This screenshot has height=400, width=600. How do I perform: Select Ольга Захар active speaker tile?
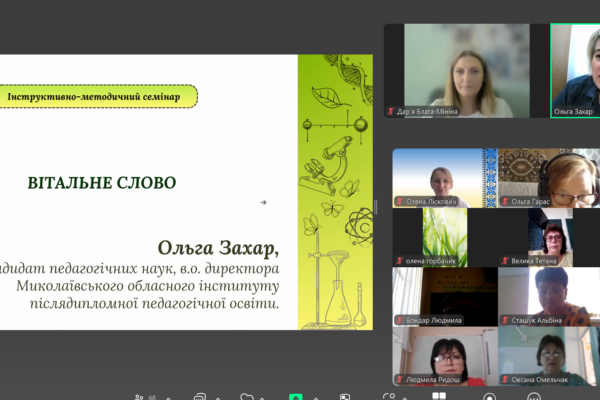point(575,71)
